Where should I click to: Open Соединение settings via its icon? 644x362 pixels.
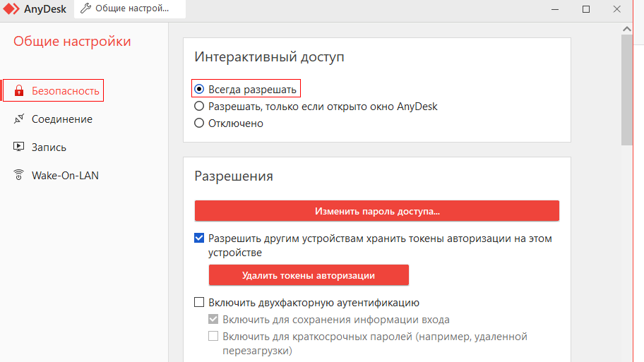point(19,119)
